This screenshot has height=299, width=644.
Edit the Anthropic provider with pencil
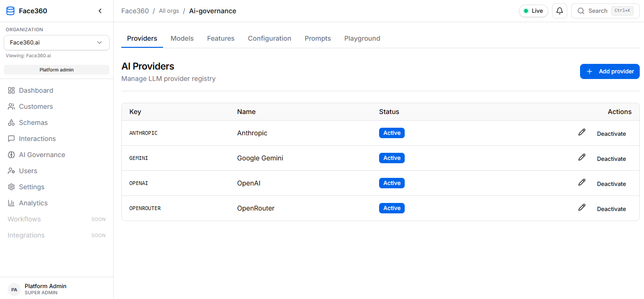[582, 132]
